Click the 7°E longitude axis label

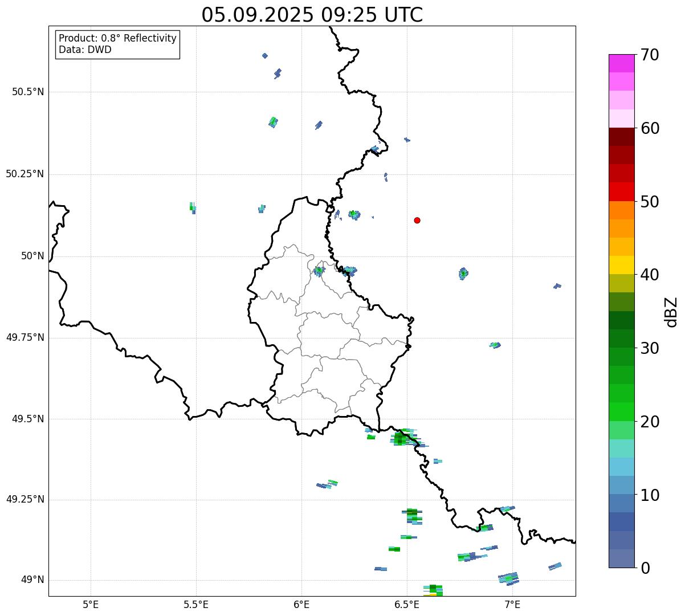pyautogui.click(x=512, y=604)
